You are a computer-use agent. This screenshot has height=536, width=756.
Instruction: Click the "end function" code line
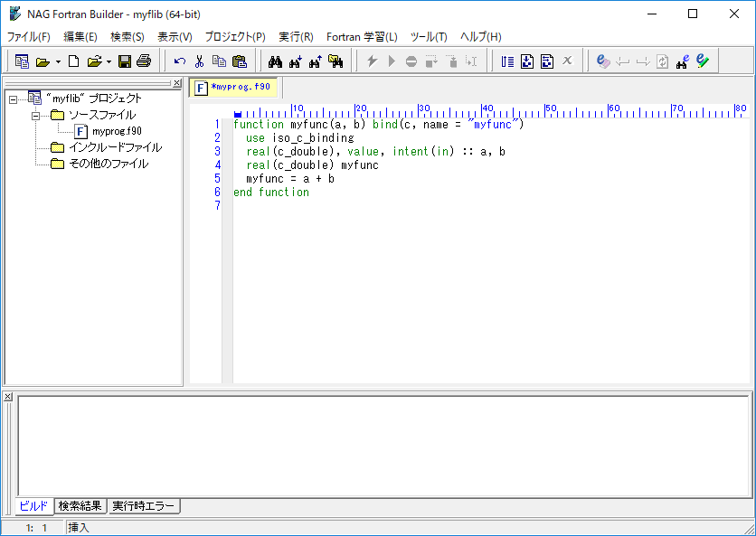[271, 193]
